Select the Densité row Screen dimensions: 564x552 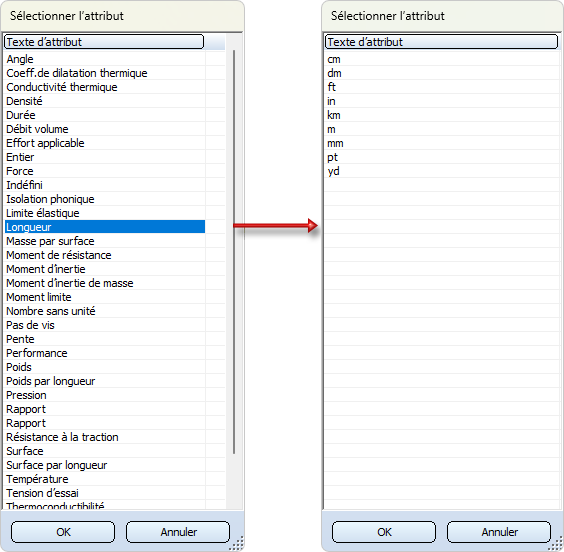(105, 101)
